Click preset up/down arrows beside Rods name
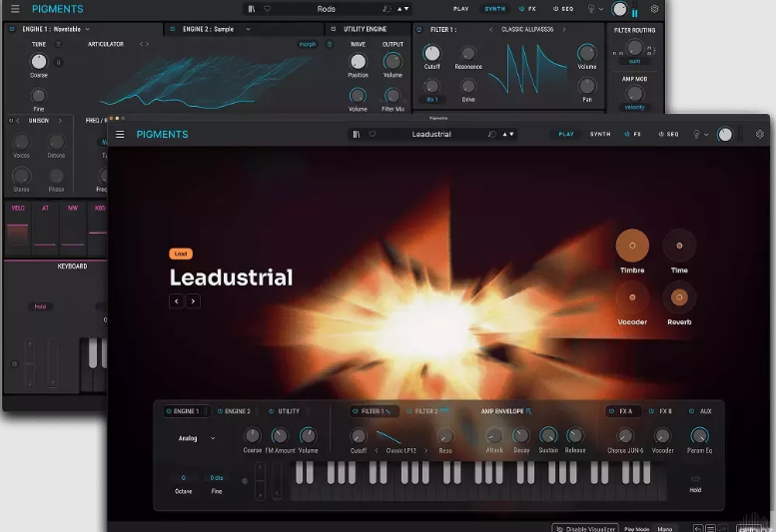This screenshot has height=532, width=776. tap(402, 9)
